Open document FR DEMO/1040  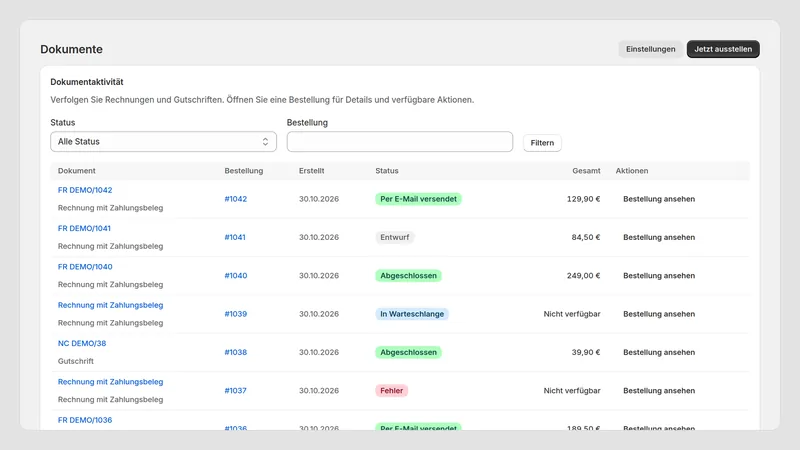pos(85,266)
